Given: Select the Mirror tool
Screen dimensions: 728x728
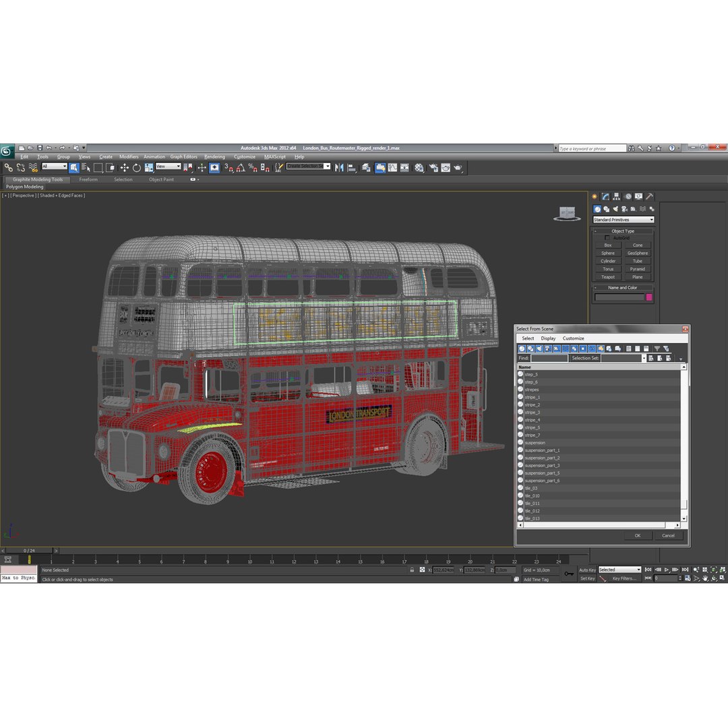Looking at the screenshot, I should coord(339,168).
